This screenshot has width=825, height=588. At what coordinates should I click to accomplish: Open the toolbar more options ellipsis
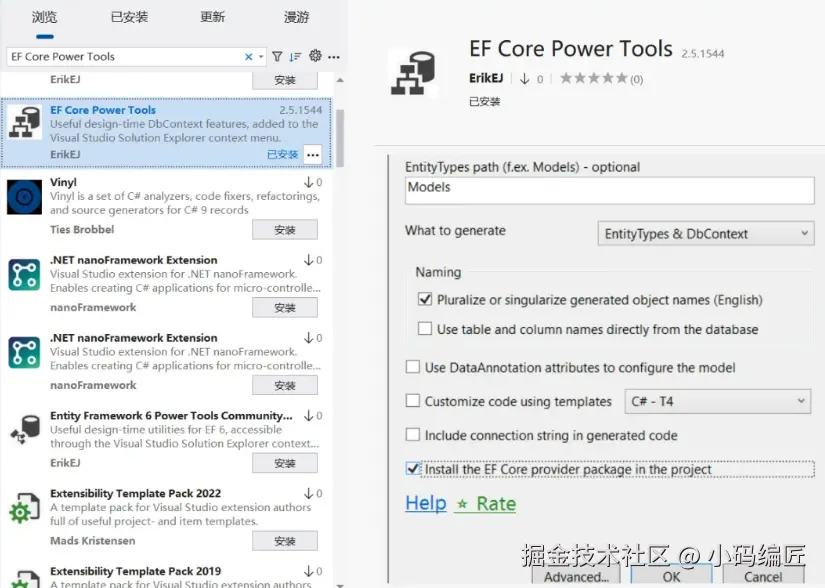[334, 57]
